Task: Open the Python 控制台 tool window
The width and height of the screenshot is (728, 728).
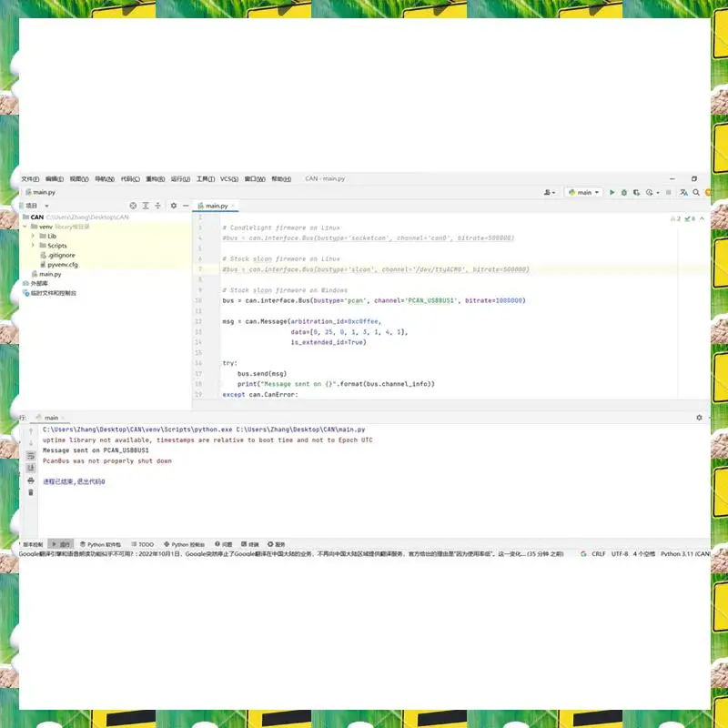Action: click(x=185, y=544)
